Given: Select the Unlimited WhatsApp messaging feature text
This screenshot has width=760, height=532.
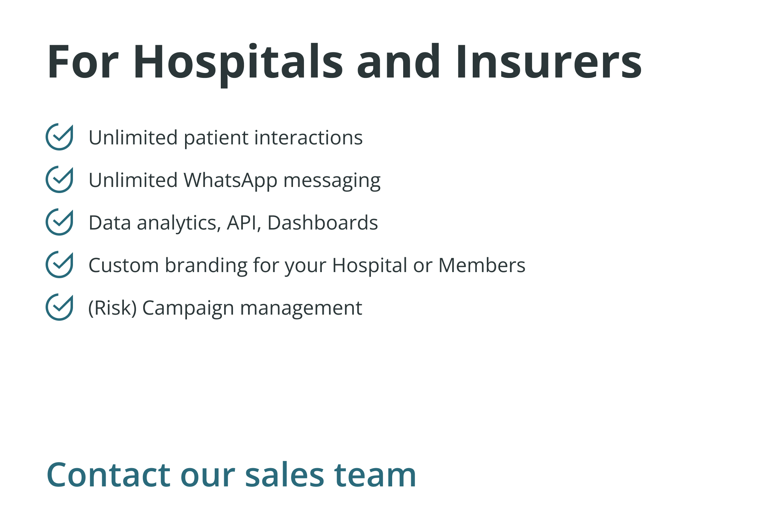Looking at the screenshot, I should tap(234, 180).
